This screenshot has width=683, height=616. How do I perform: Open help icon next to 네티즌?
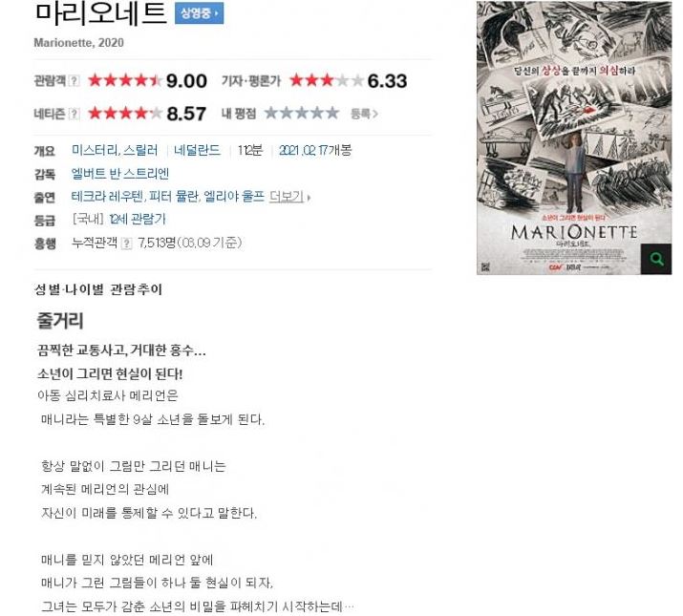75,115
